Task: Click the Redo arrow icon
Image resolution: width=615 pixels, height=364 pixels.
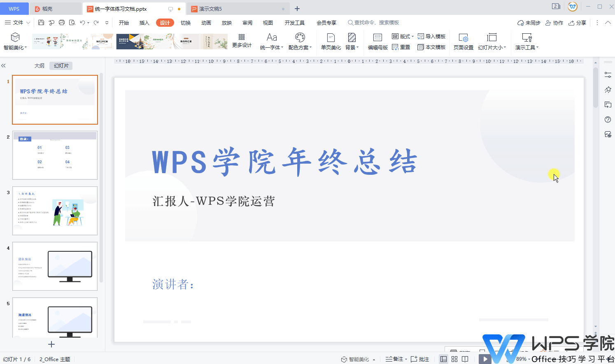Action: 96,23
